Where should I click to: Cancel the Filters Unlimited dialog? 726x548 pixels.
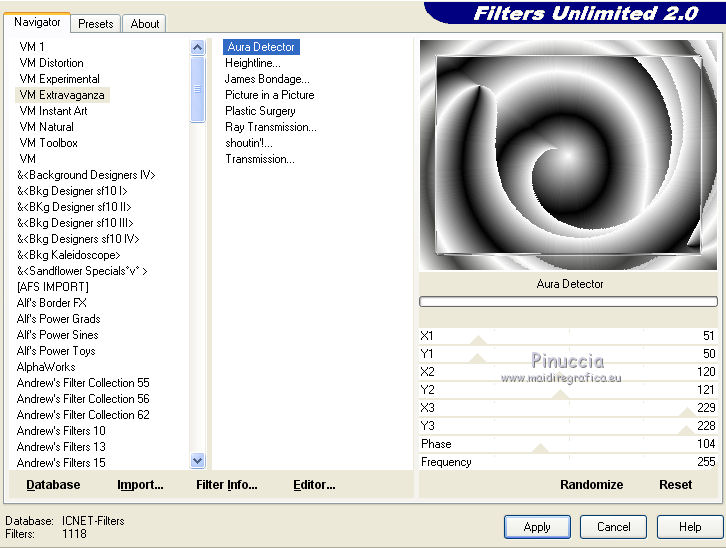[x=613, y=527]
